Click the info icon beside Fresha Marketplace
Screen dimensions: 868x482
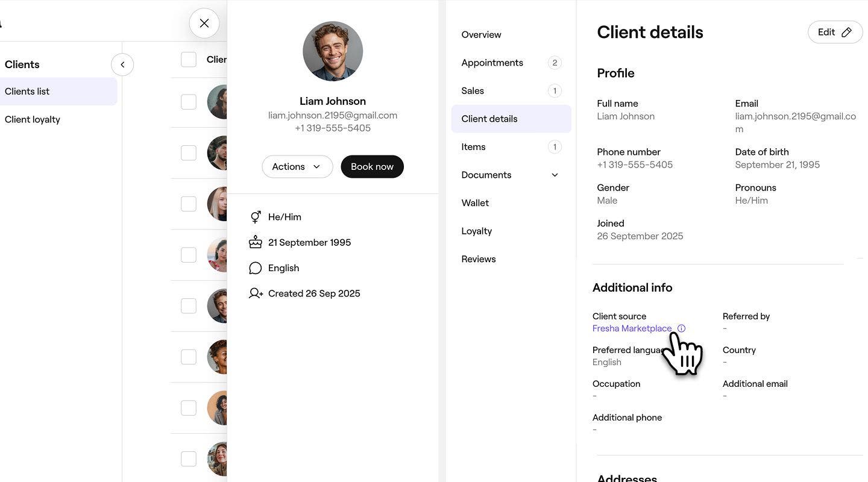pyautogui.click(x=681, y=328)
